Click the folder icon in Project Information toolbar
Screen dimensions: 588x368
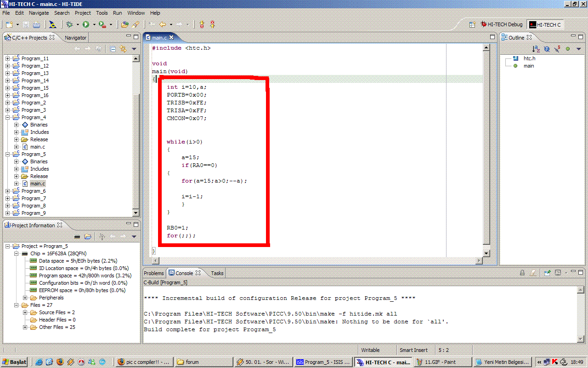click(x=88, y=236)
